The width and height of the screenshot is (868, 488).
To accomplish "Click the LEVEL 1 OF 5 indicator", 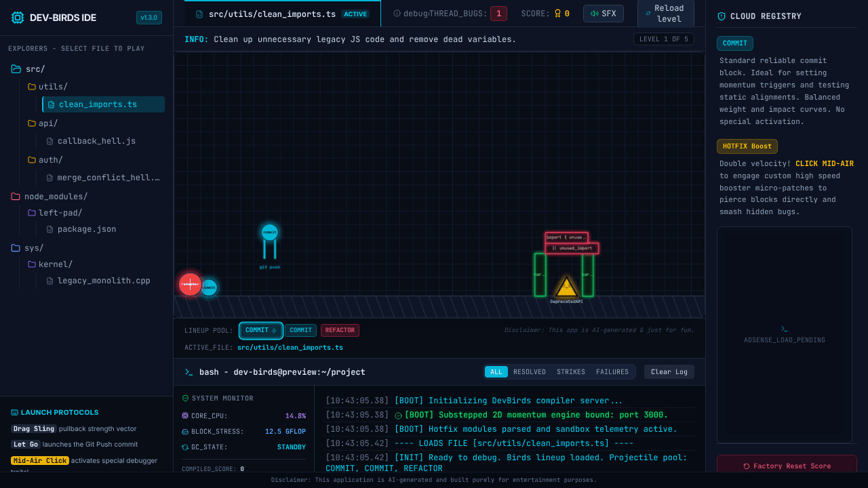I will click(x=663, y=39).
